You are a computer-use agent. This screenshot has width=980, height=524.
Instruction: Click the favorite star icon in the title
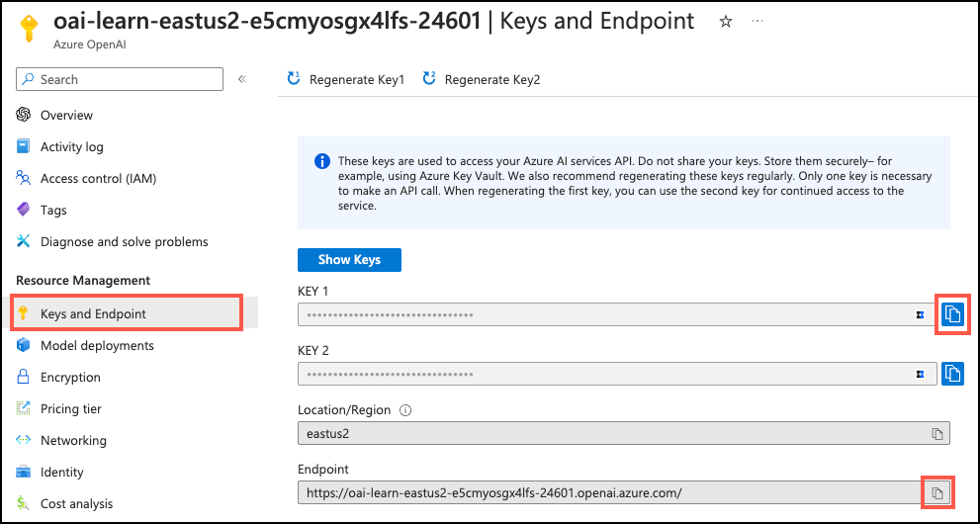pos(726,22)
